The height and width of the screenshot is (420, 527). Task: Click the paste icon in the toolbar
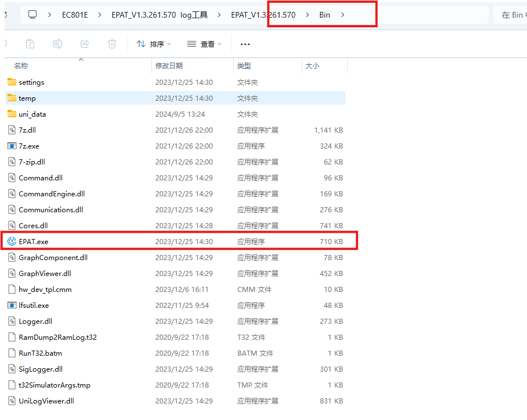(x=30, y=44)
